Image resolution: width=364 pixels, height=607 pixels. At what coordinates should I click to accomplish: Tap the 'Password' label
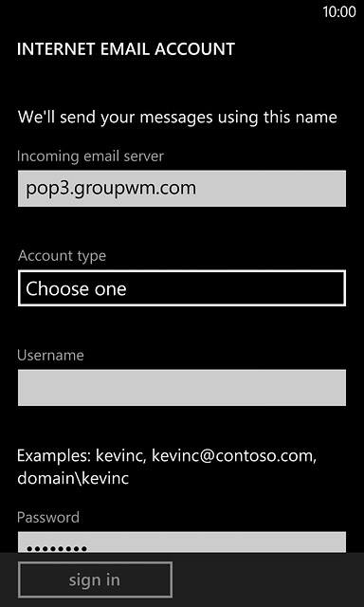(48, 517)
